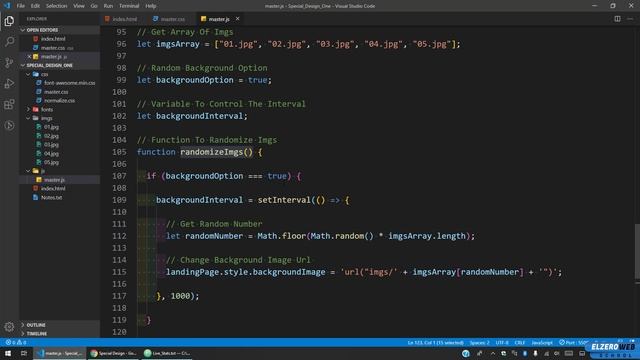This screenshot has width=640, height=360.
Task: Open the Terminal menu
Action: coord(129,6)
